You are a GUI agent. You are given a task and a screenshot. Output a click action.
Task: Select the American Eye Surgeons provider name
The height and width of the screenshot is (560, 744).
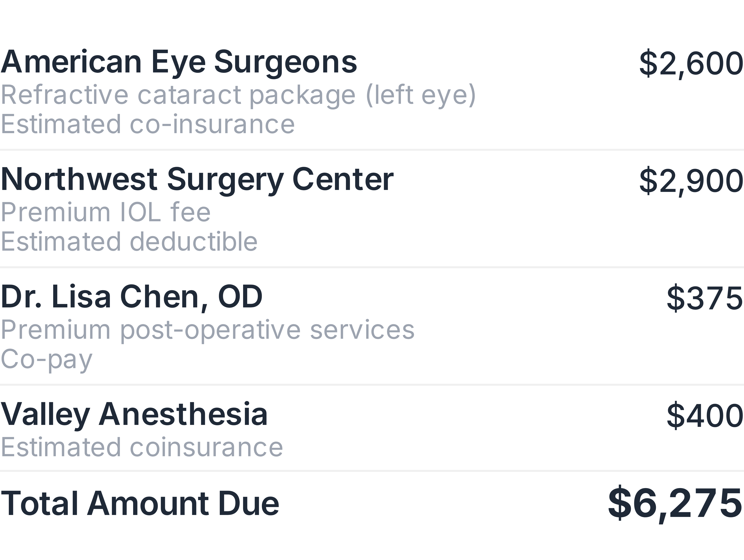(179, 62)
